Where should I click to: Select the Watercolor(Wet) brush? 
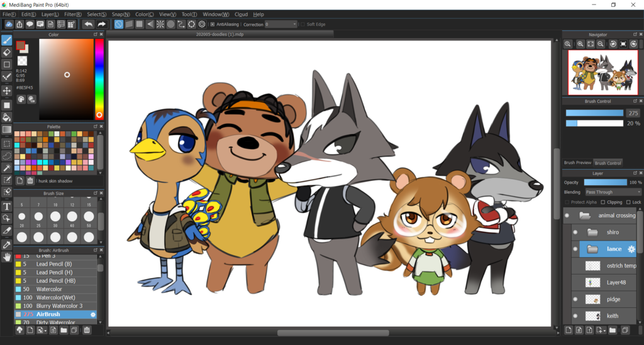click(x=55, y=297)
